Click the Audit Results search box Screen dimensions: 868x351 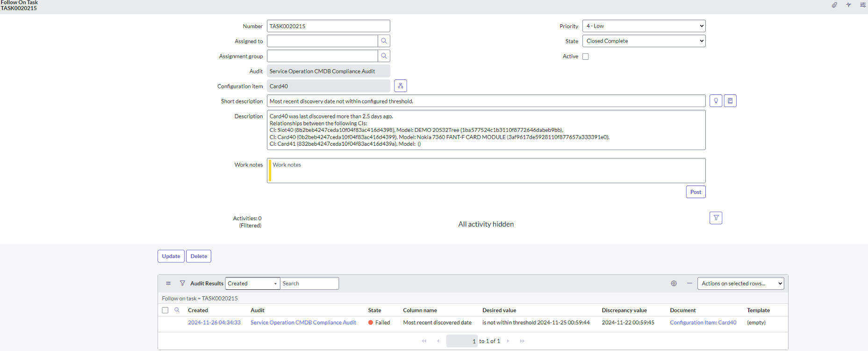tap(309, 283)
